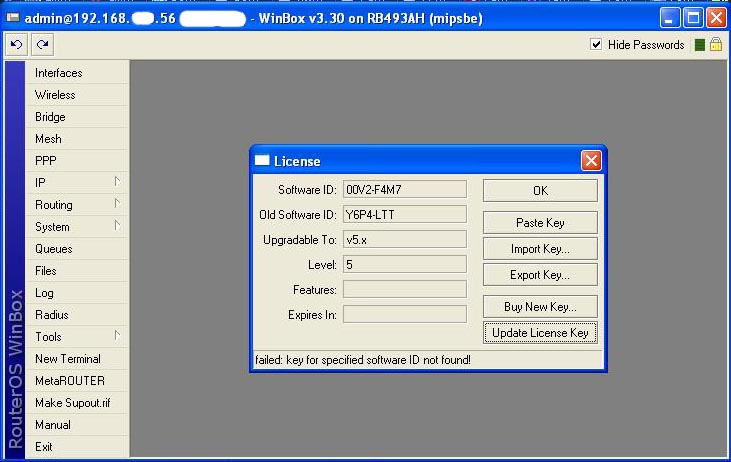Minimize the WinBox window
Screen dimensions: 731x462
pos(669,18)
